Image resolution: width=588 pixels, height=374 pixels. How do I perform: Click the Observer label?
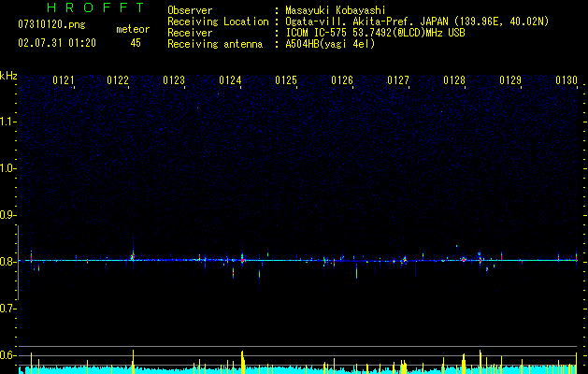(190, 10)
